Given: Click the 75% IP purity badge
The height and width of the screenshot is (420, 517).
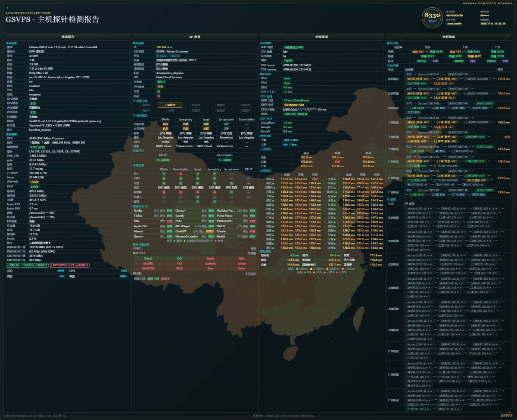Looking at the screenshot, I should coord(160,86).
